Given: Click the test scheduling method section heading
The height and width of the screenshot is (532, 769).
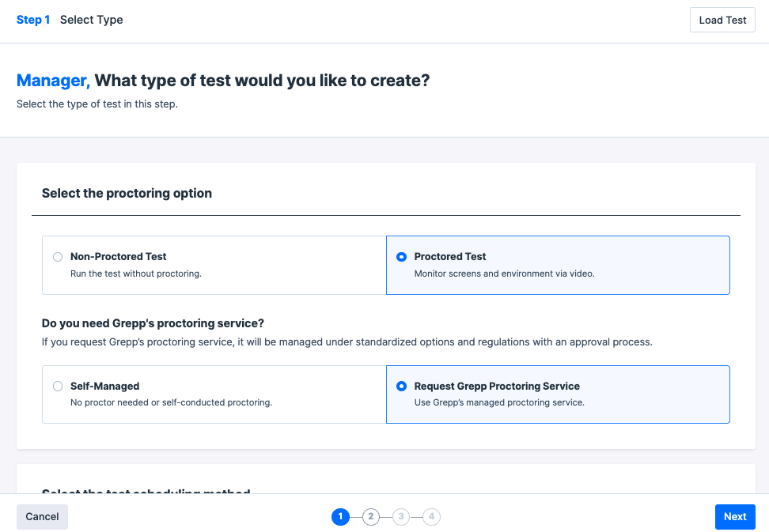Looking at the screenshot, I should tap(146, 492).
